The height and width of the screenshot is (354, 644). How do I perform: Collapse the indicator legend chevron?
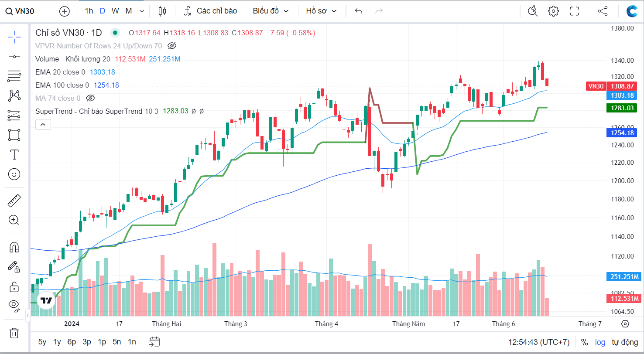pos(43,125)
